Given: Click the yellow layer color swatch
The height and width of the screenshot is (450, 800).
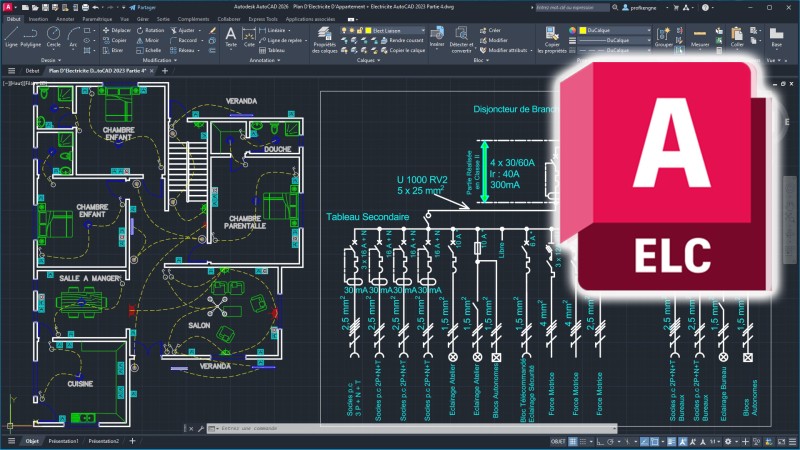Looking at the screenshot, I should click(x=368, y=31).
